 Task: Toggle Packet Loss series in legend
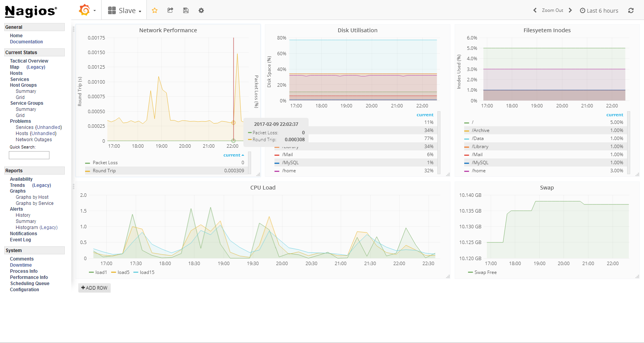pyautogui.click(x=105, y=163)
